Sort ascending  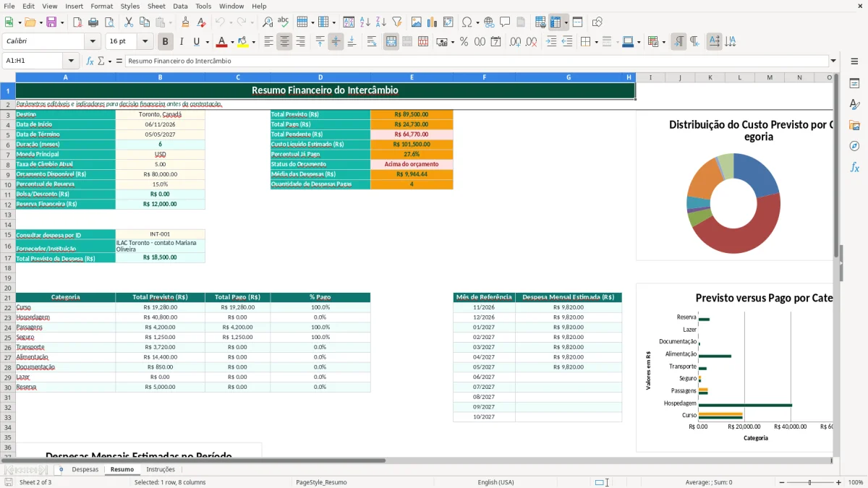click(x=365, y=22)
